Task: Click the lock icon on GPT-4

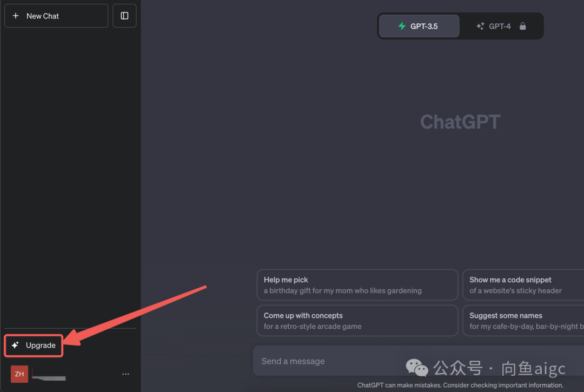Action: click(522, 26)
